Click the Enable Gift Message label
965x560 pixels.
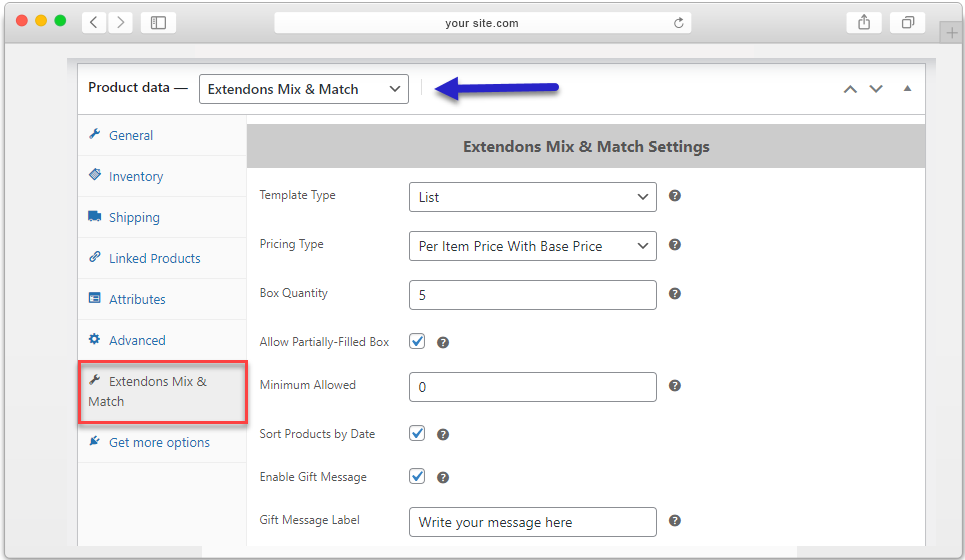[x=313, y=477]
